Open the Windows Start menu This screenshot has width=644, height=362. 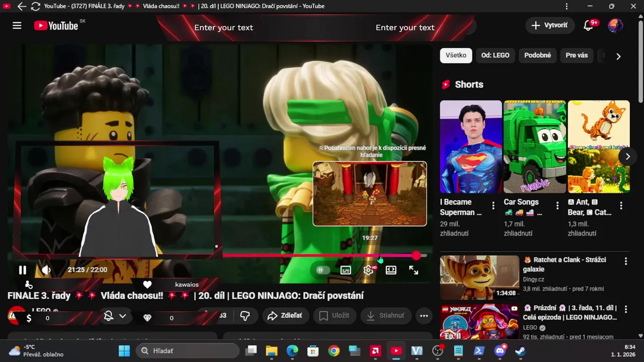pyautogui.click(x=124, y=351)
